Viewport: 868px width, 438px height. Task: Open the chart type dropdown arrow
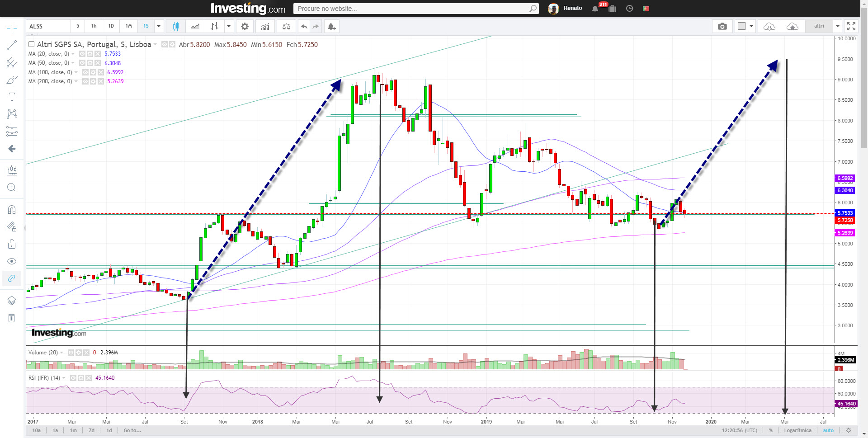click(x=229, y=26)
